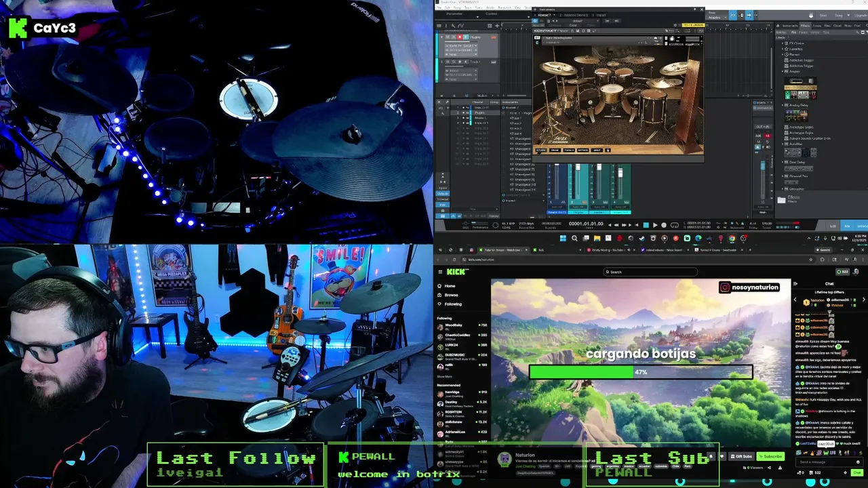Mute the Main output channel
The height and width of the screenshot is (488, 868).
[758, 142]
